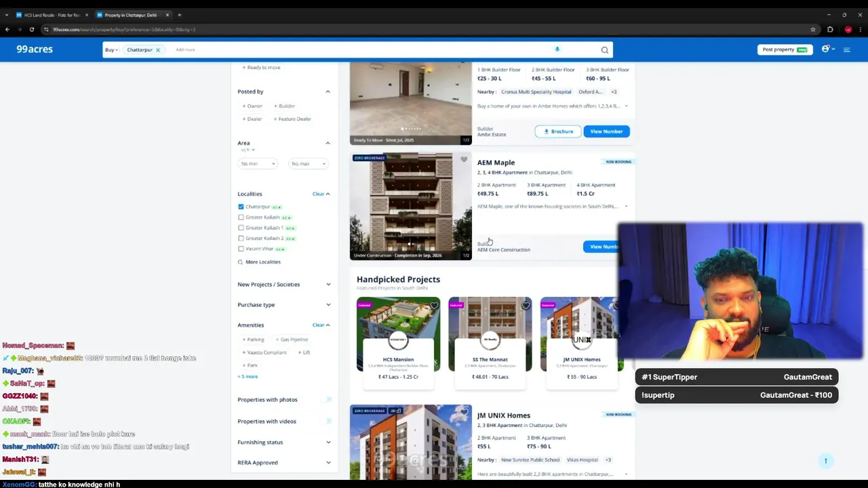Check the Greater Kailash locality
This screenshot has width=868, height=488.
241,218
